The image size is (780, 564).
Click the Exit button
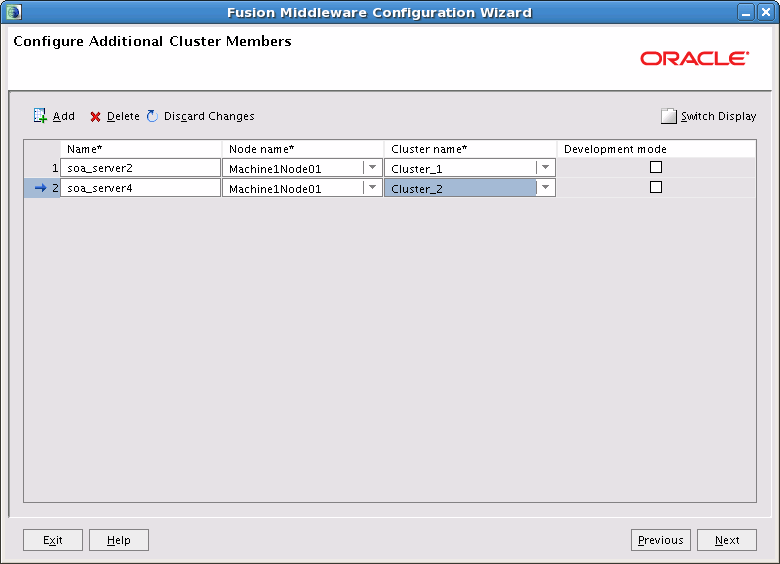[x=53, y=540]
